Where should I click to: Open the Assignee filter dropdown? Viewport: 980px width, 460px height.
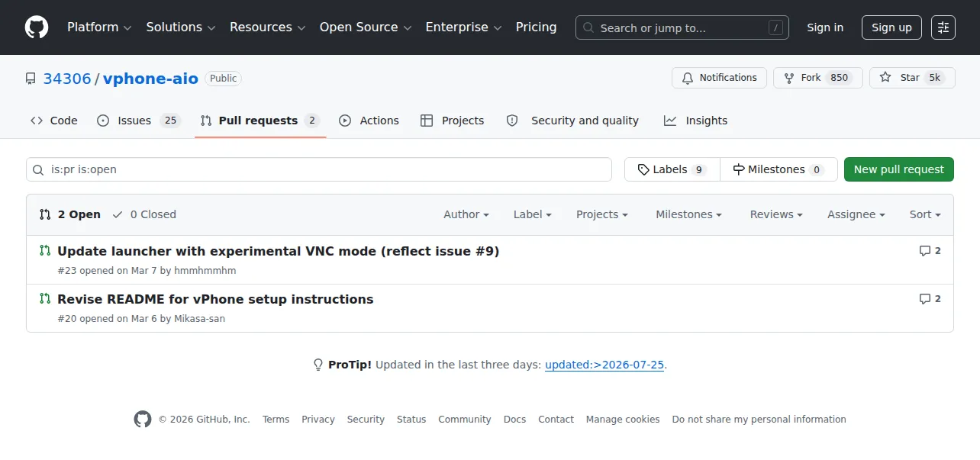click(856, 214)
